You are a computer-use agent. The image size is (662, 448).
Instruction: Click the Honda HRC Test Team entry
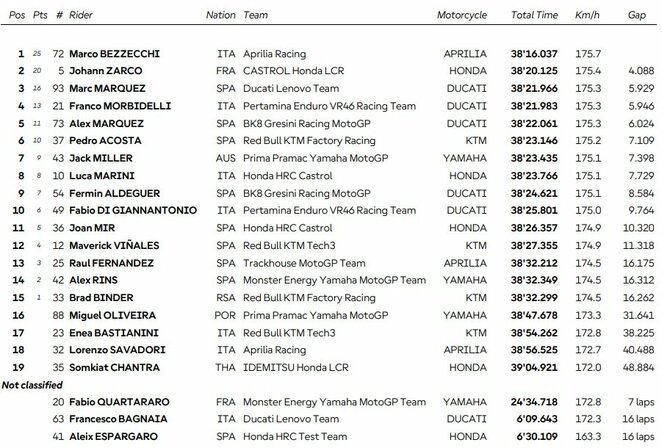pos(292,437)
